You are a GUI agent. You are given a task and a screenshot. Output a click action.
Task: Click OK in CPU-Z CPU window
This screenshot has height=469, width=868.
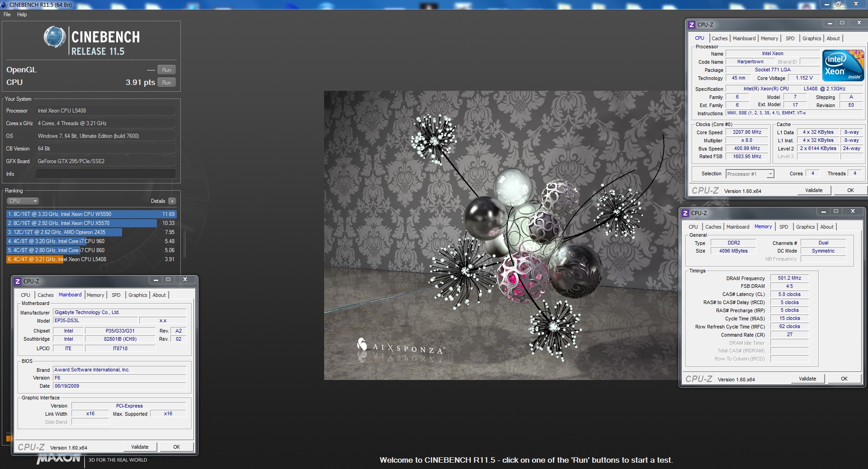pyautogui.click(x=850, y=190)
